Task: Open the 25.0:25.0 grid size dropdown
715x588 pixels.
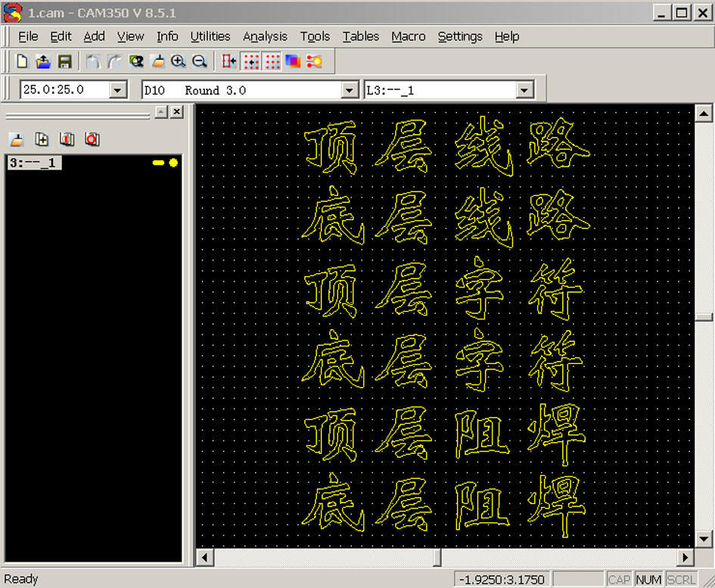Action: [x=118, y=90]
